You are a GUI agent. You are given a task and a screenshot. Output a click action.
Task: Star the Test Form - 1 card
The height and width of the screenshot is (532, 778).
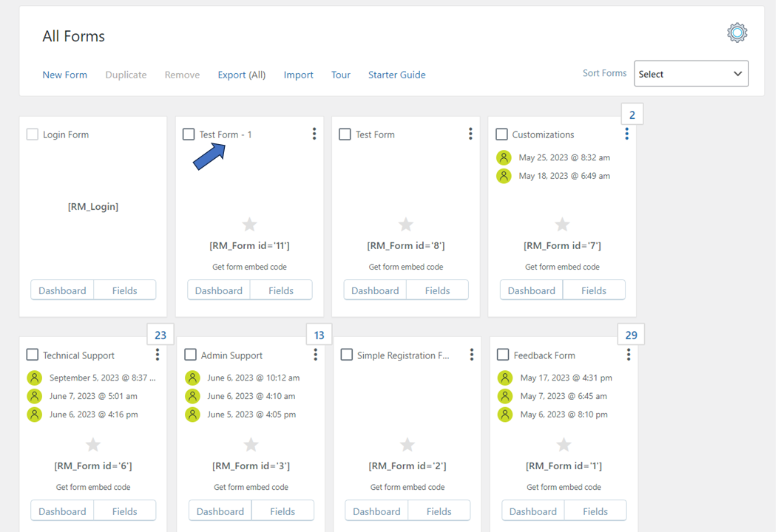coord(249,225)
